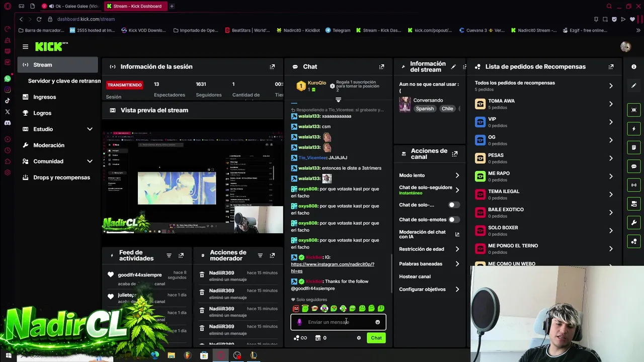This screenshot has height=362, width=644.
Task: Open the hamburger menu beside the Kick logo
Action: point(25,47)
